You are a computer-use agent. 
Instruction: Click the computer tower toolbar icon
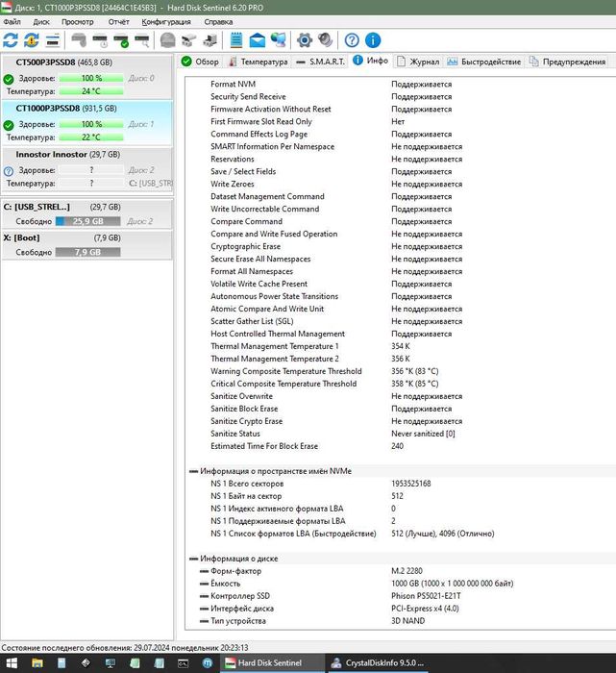pyautogui.click(x=209, y=40)
